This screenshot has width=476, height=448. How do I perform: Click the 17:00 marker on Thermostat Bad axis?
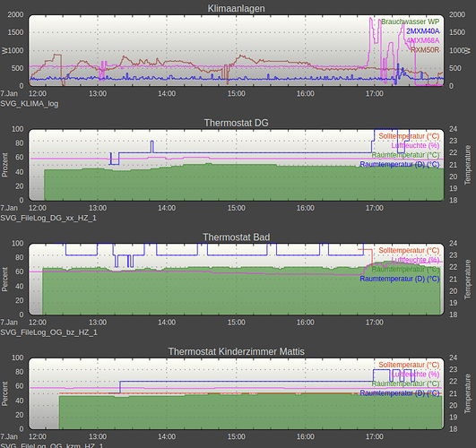pos(375,323)
